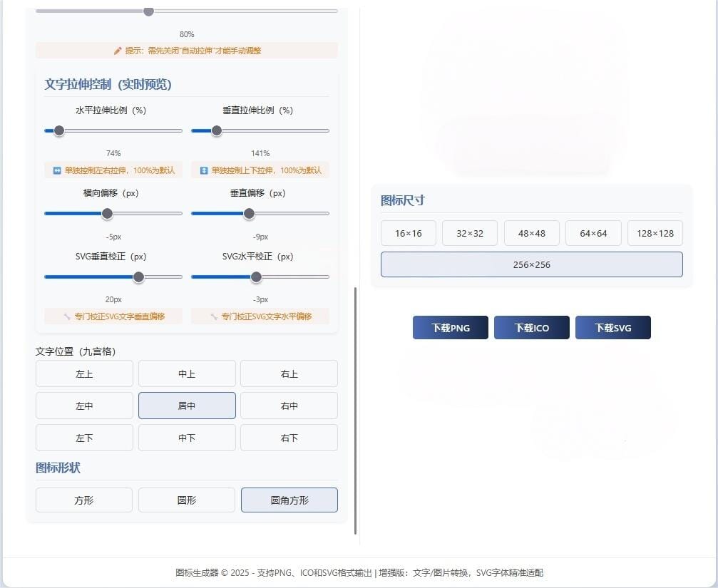
Task: Set icon shape to 方形 (square)
Action: pos(83,500)
